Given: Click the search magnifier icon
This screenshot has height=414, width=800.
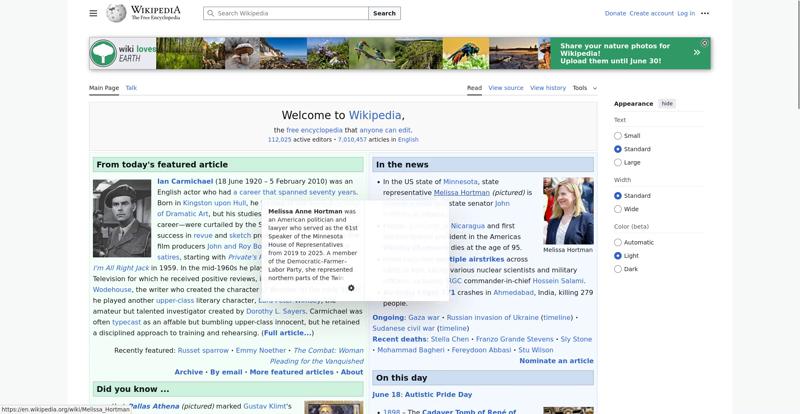Looking at the screenshot, I should point(210,13).
